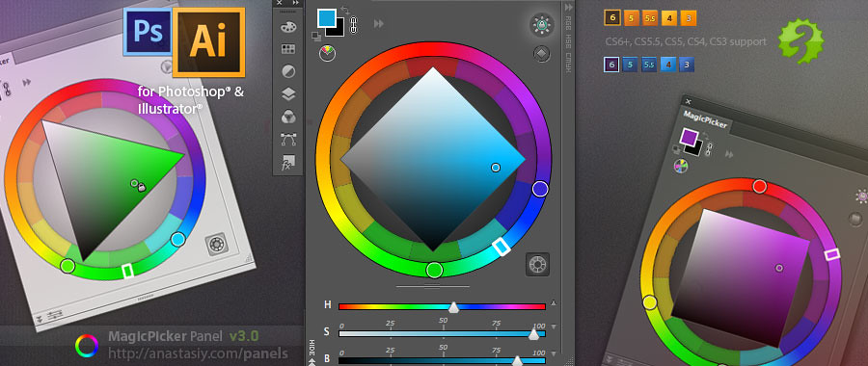Click the diamond picker mode icon

point(541,54)
